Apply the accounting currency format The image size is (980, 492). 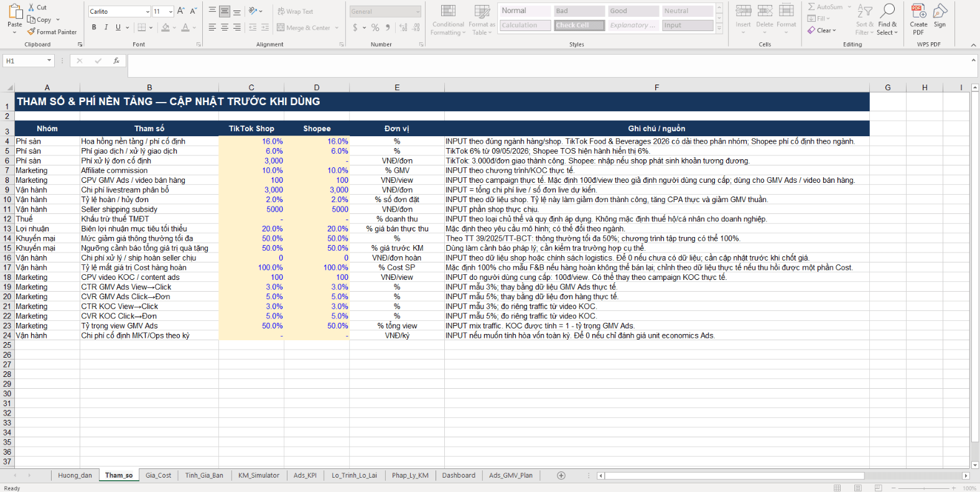355,27
